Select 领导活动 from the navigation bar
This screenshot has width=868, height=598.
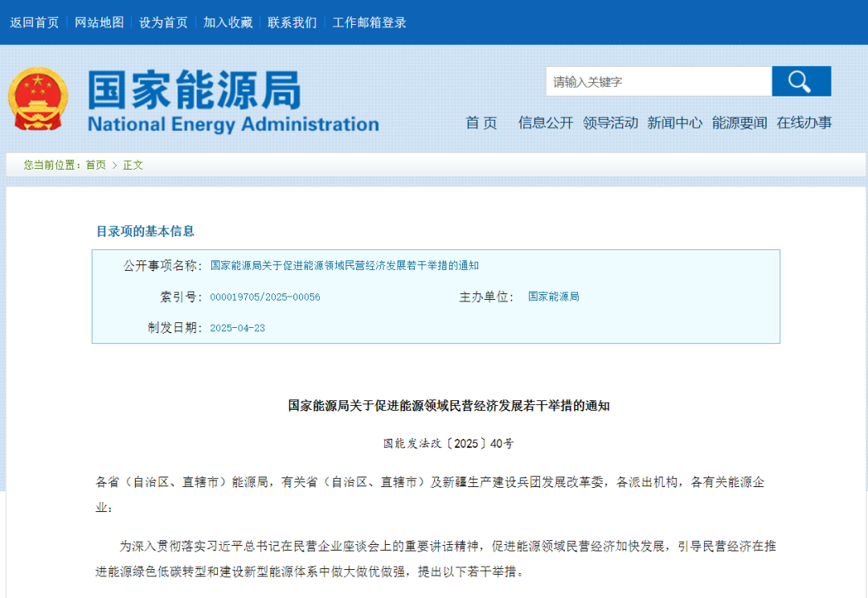[612, 124]
